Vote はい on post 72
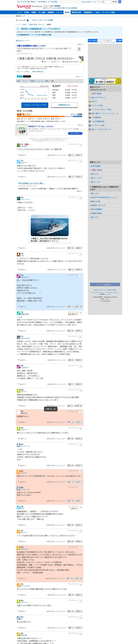Image resolution: width=138 pixels, height=644 pixels. click(70, 331)
